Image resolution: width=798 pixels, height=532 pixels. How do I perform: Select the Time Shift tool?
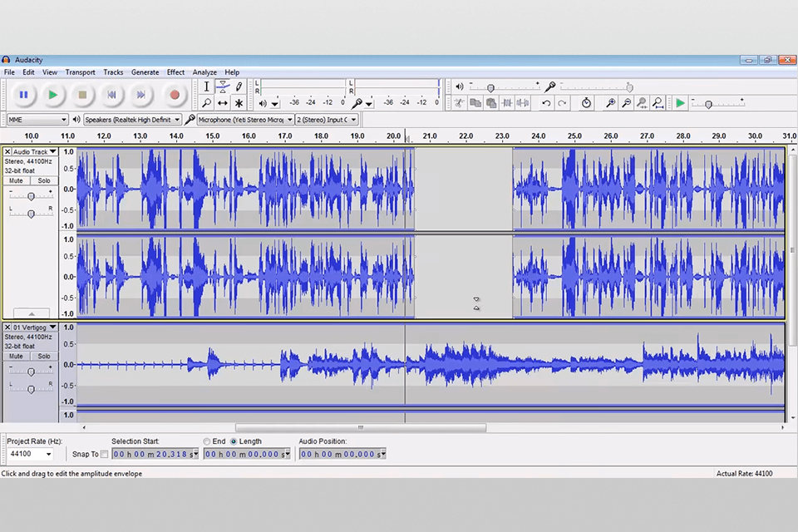point(223,103)
